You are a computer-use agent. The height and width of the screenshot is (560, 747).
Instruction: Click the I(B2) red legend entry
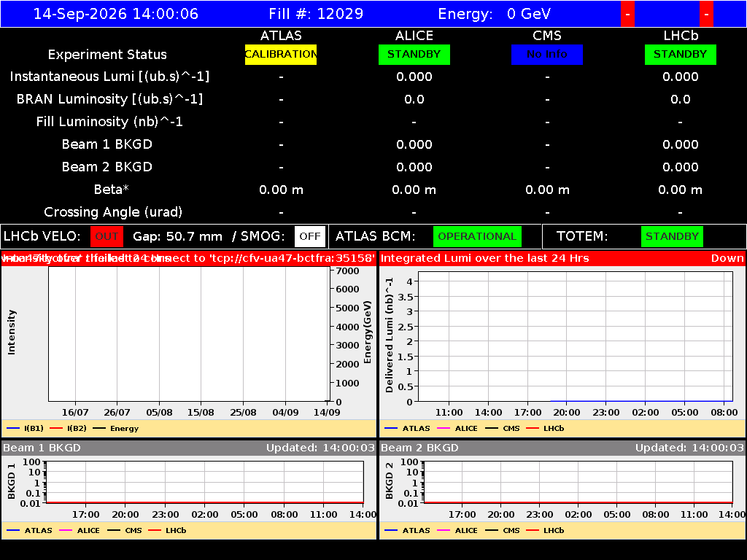pos(68,429)
